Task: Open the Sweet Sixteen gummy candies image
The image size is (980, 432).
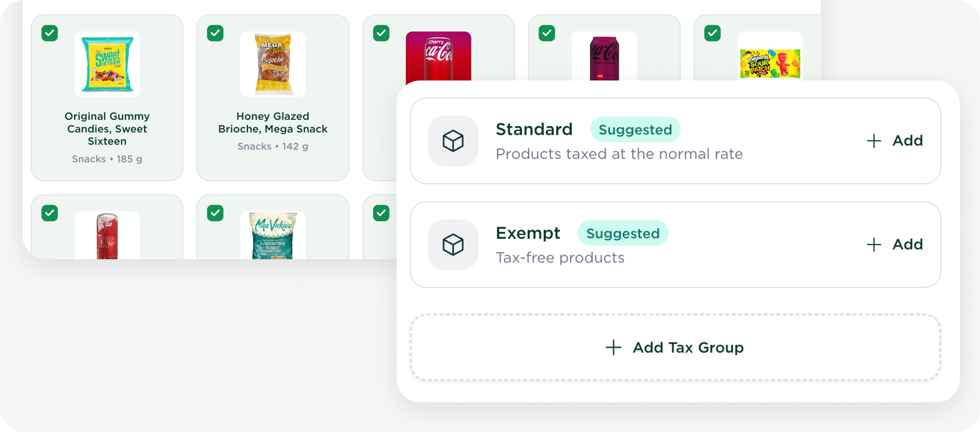Action: coord(107,64)
